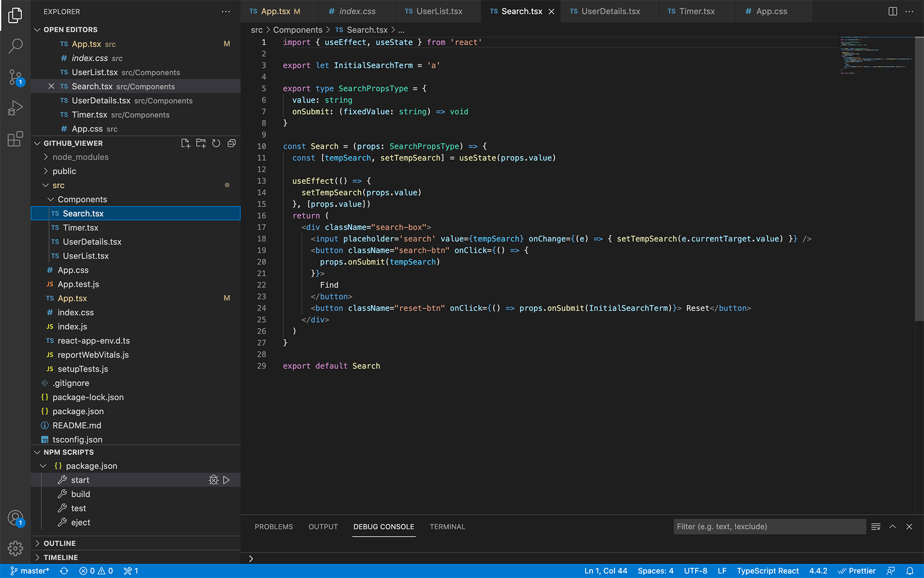
Task: Open the Manage gear icon
Action: 15,548
